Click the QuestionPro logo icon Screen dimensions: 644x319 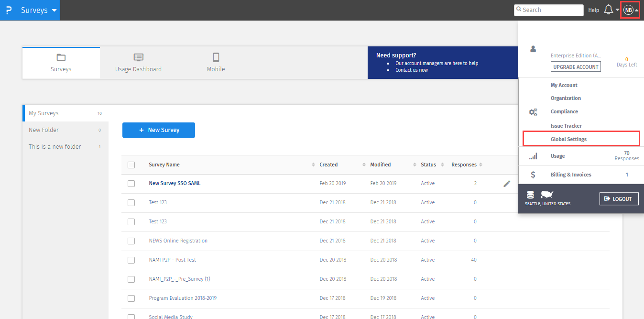click(9, 10)
